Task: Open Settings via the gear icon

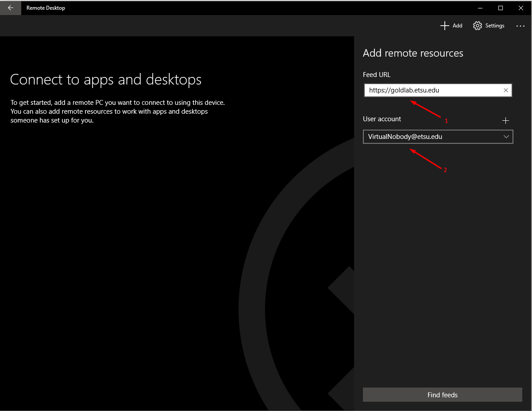Action: pos(477,26)
